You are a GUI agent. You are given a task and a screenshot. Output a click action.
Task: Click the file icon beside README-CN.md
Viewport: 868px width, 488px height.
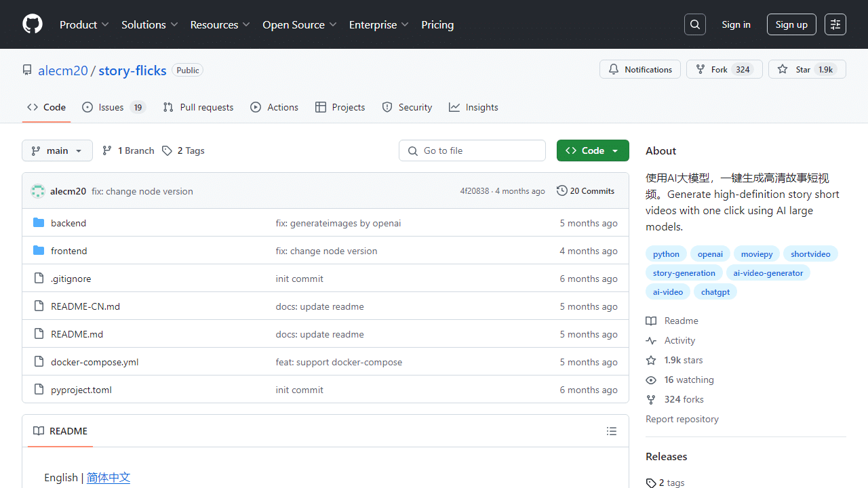click(39, 306)
